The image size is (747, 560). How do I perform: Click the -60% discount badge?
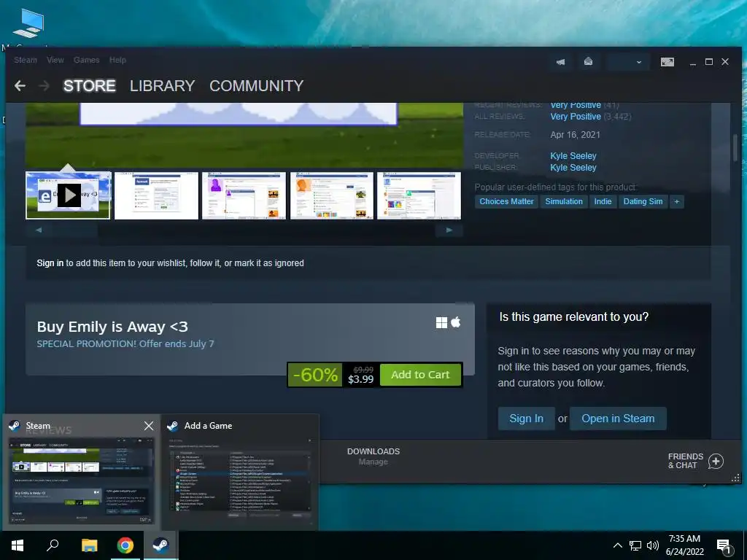click(315, 375)
